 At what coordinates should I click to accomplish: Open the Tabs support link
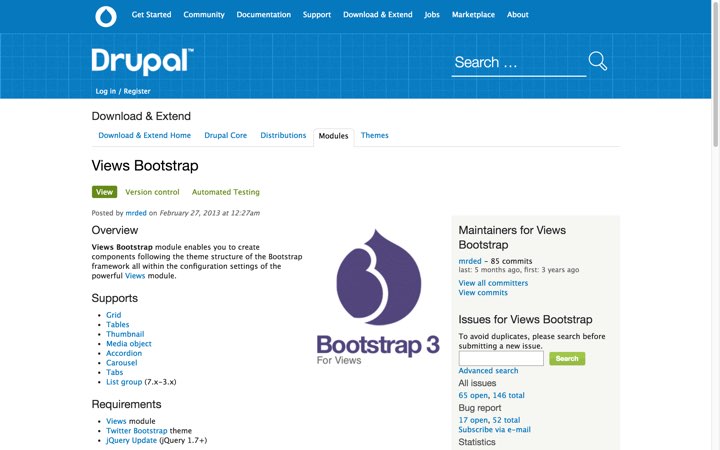point(115,372)
